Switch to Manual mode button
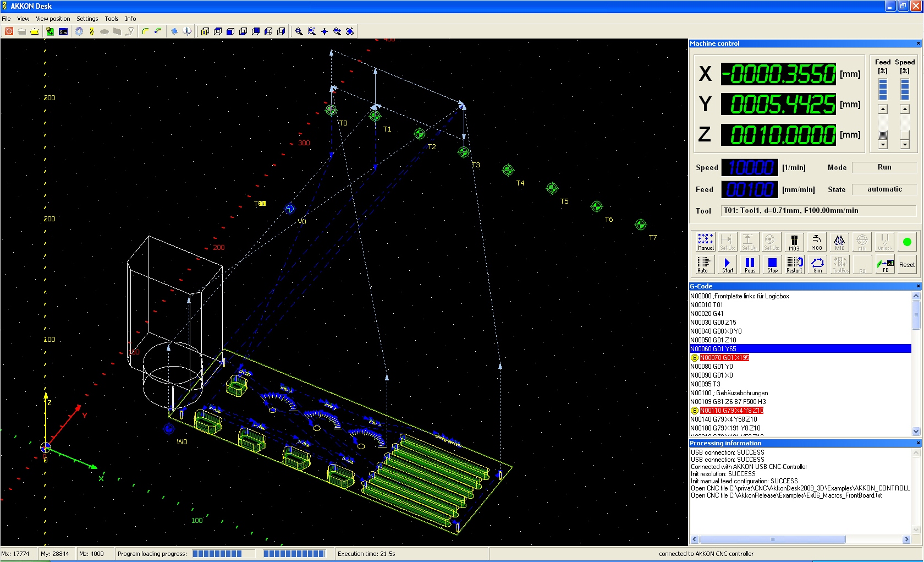Viewport: 924px width, 562px height. (x=705, y=242)
